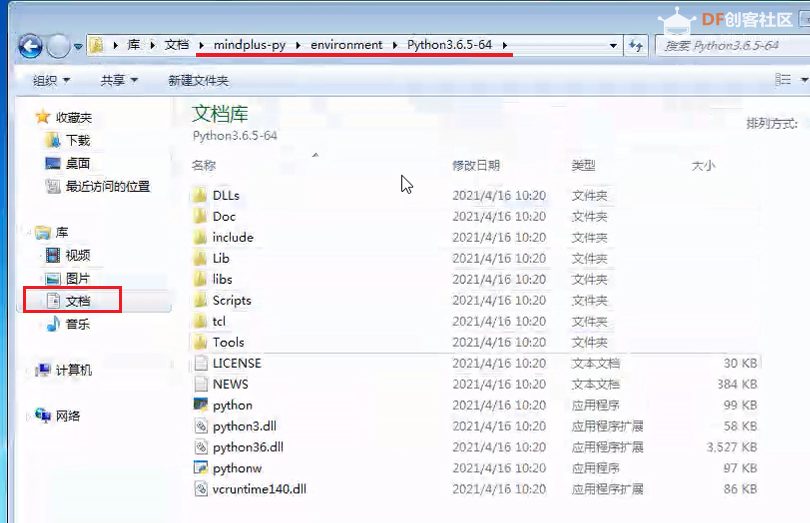
Task: Select 收藏夹 in the navigation pane
Action: [x=74, y=117]
